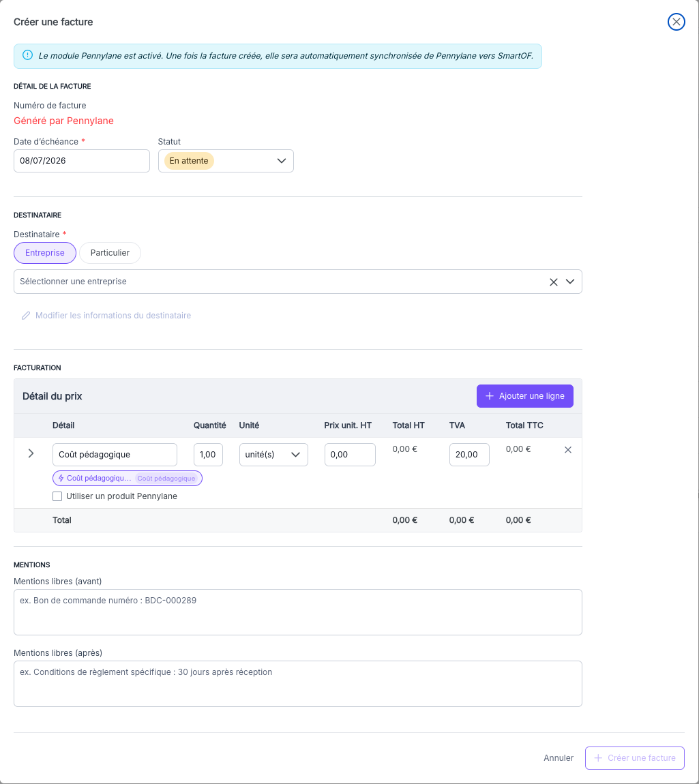Click the Annuler button
The width and height of the screenshot is (699, 784).
(559, 758)
